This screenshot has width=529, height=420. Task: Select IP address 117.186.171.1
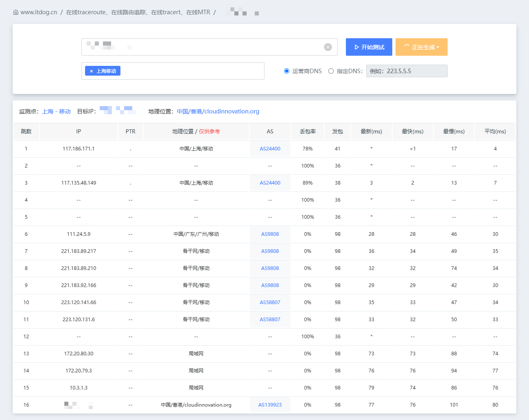pos(79,149)
